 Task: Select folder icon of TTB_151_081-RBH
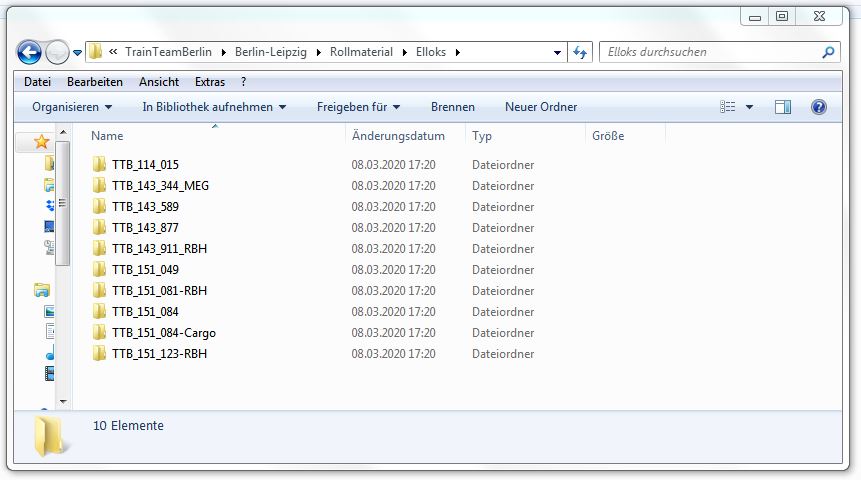click(x=99, y=290)
